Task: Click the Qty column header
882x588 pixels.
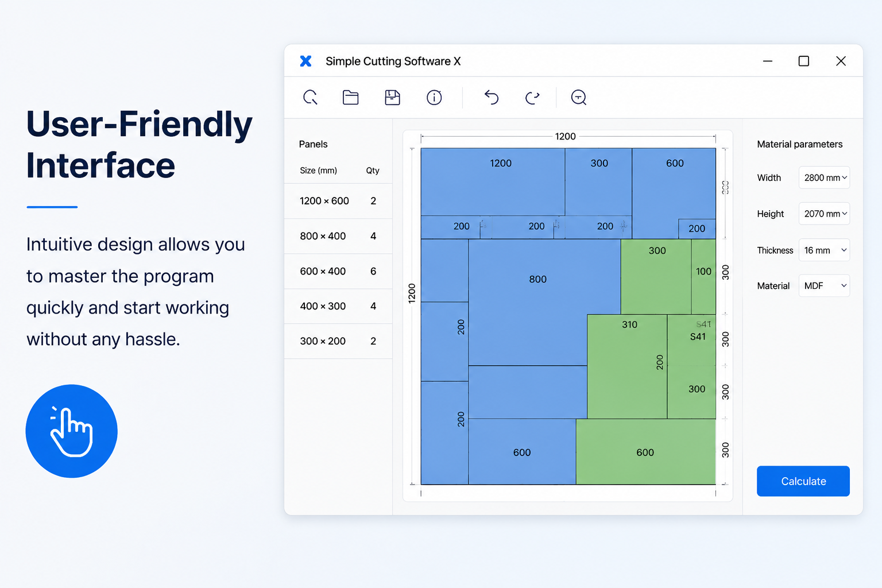Action: click(373, 171)
